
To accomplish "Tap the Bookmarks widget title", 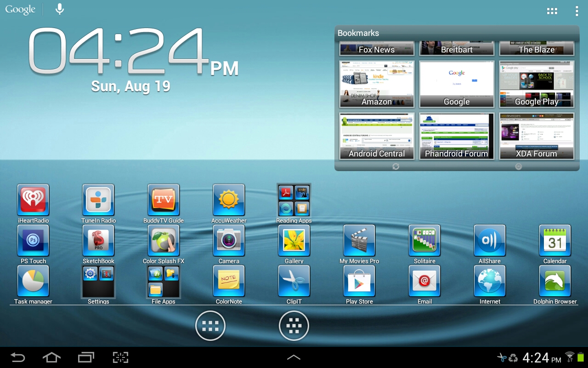I will click(358, 33).
